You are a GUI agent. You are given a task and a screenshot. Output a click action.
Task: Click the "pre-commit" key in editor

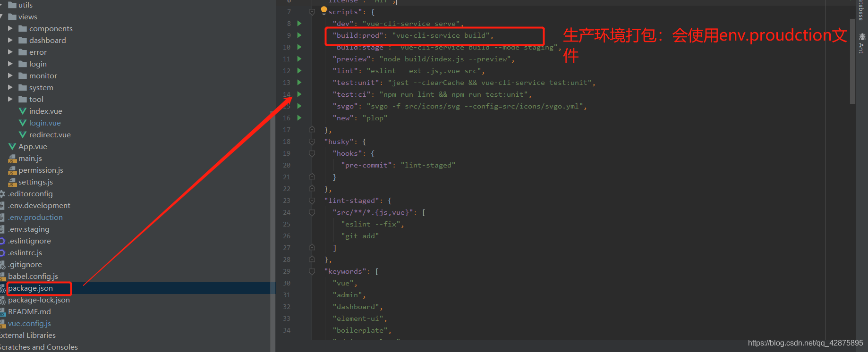pos(367,165)
